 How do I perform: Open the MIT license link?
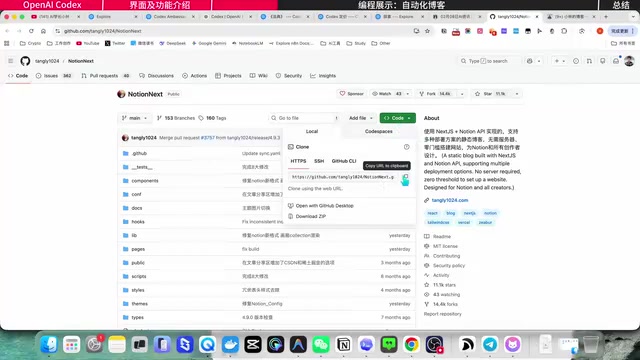[x=445, y=246]
